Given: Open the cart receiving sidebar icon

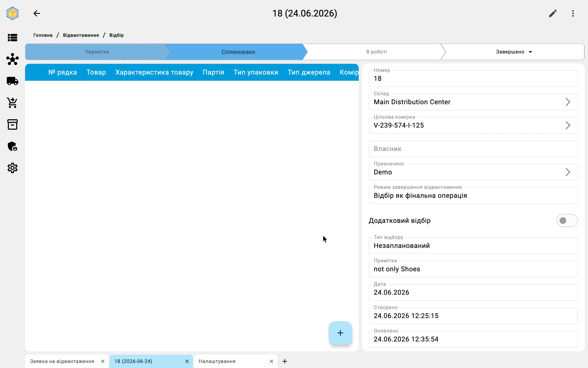Looking at the screenshot, I should click(12, 103).
